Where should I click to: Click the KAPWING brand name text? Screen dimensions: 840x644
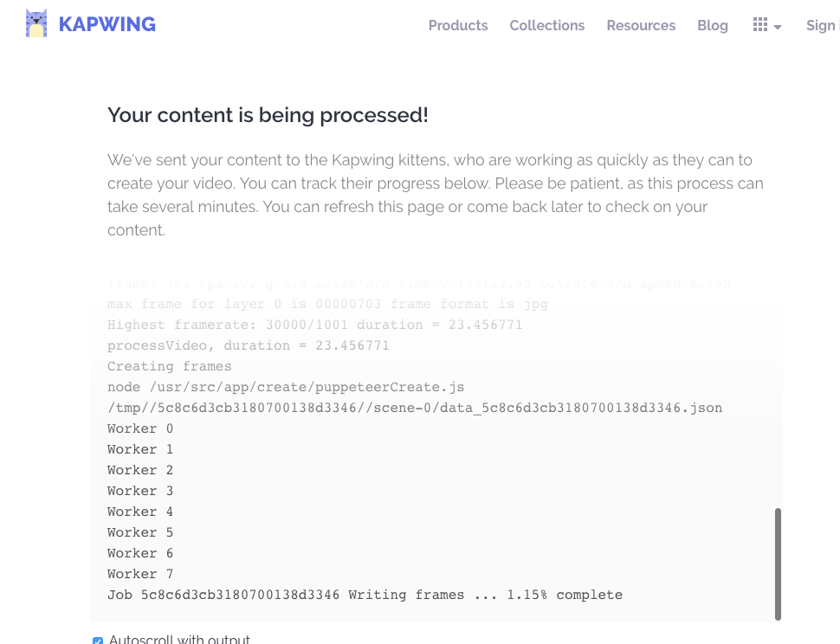[107, 25]
